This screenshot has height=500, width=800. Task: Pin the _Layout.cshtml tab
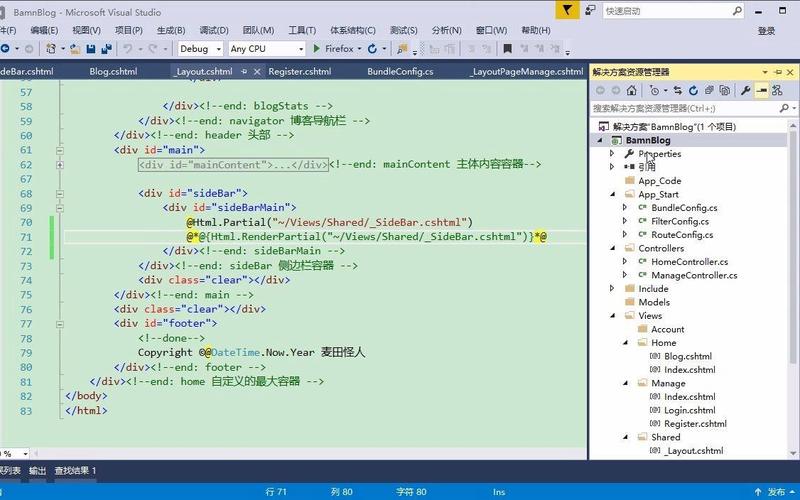coord(244,72)
